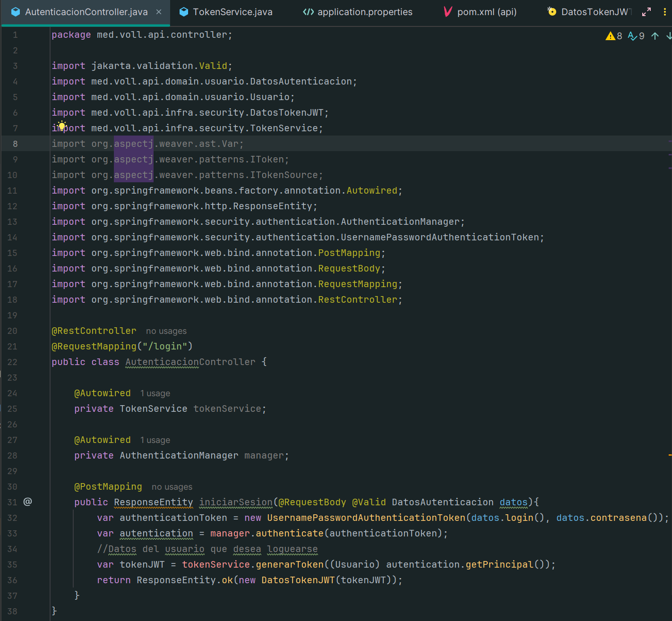Click the AuthenticationManager type on line 28

pos(179,456)
